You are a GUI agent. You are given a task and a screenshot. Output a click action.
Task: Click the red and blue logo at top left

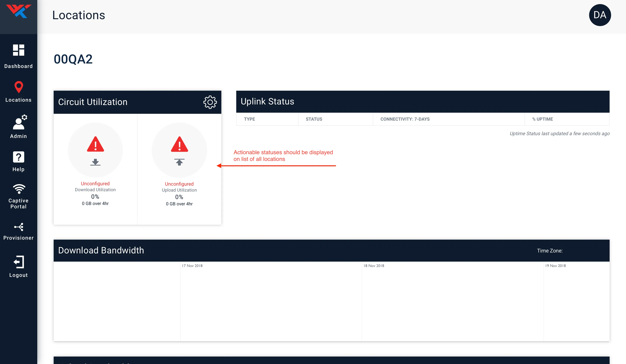[19, 11]
